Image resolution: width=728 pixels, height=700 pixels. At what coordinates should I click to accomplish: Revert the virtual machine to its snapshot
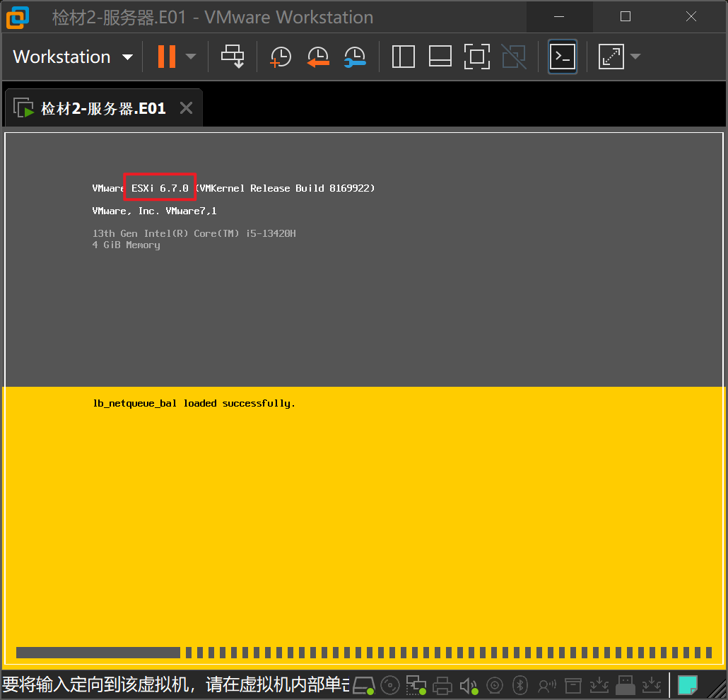318,57
